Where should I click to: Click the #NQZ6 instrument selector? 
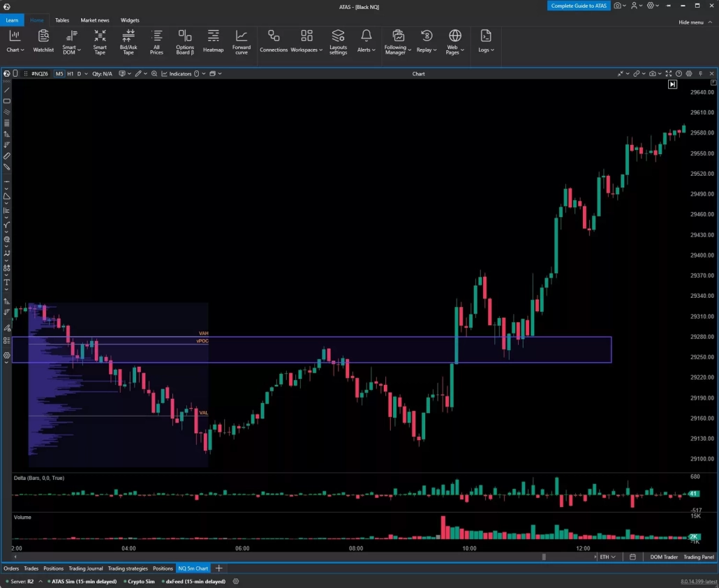39,73
